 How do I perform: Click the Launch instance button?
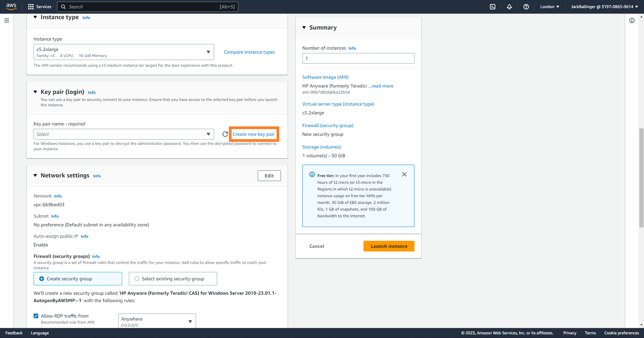[389, 246]
